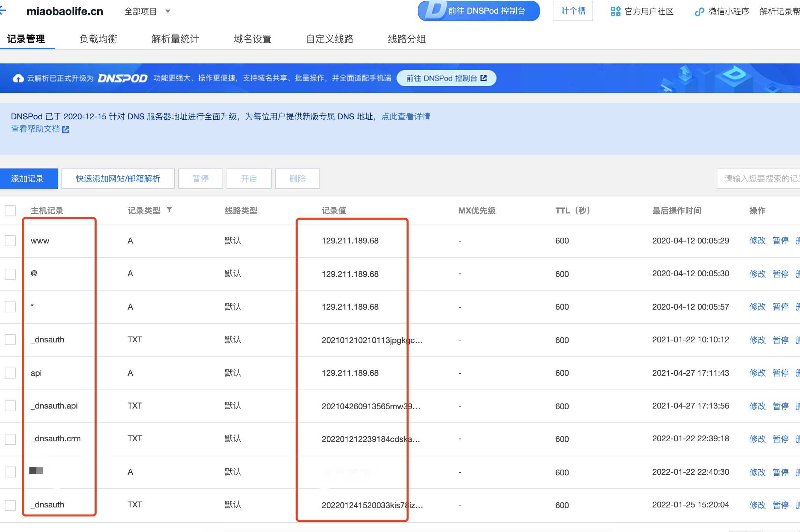Click the DNSPod D logo in top button
Image resolution: width=800 pixels, height=532 pixels.
(x=435, y=10)
